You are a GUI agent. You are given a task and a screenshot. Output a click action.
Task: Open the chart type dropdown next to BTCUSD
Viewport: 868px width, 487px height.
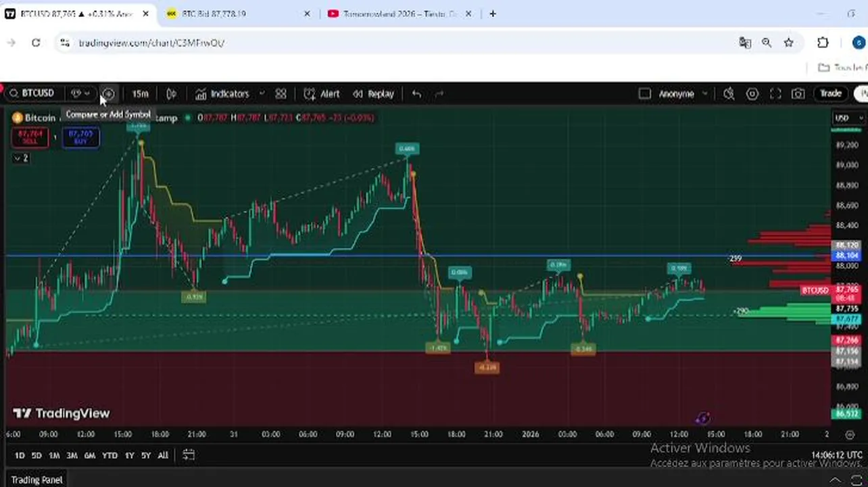tap(80, 93)
